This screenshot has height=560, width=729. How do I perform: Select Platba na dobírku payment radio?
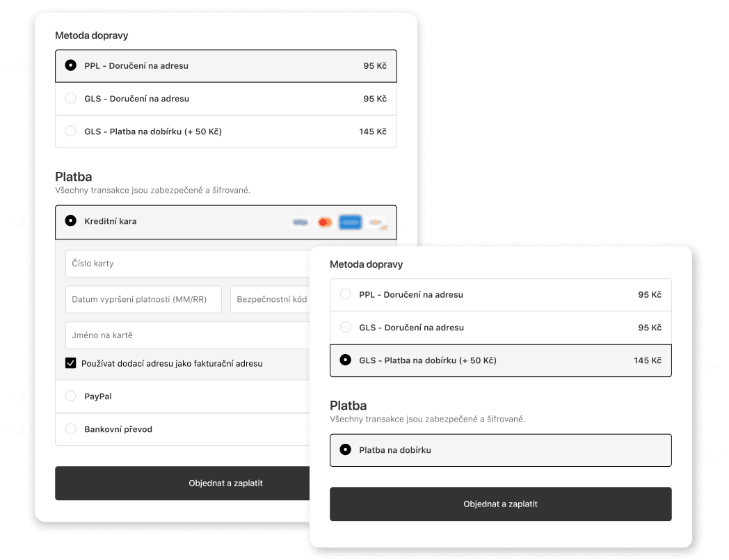pyautogui.click(x=346, y=450)
